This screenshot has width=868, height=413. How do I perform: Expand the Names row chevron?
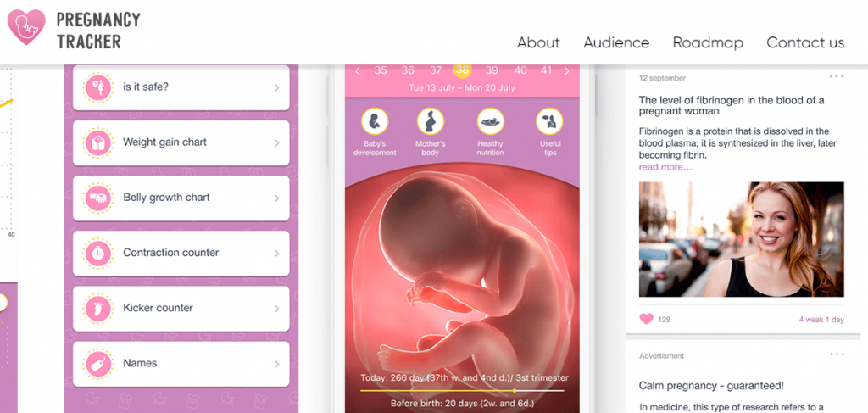point(277,364)
